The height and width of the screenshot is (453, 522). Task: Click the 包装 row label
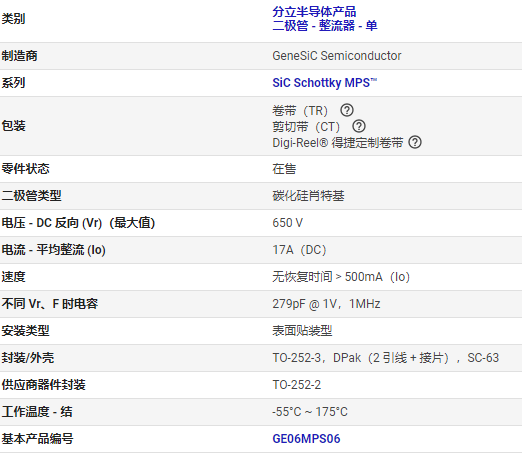pyautogui.click(x=13, y=126)
